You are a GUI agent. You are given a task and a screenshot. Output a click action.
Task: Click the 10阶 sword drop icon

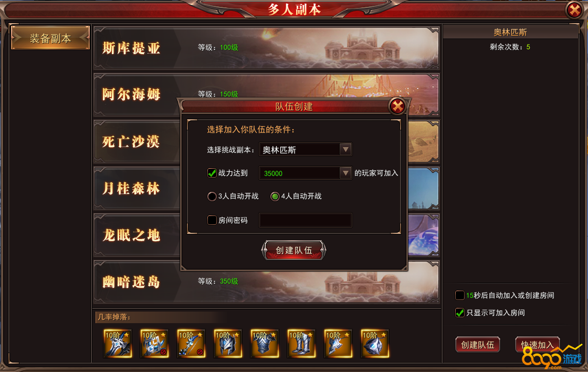118,344
